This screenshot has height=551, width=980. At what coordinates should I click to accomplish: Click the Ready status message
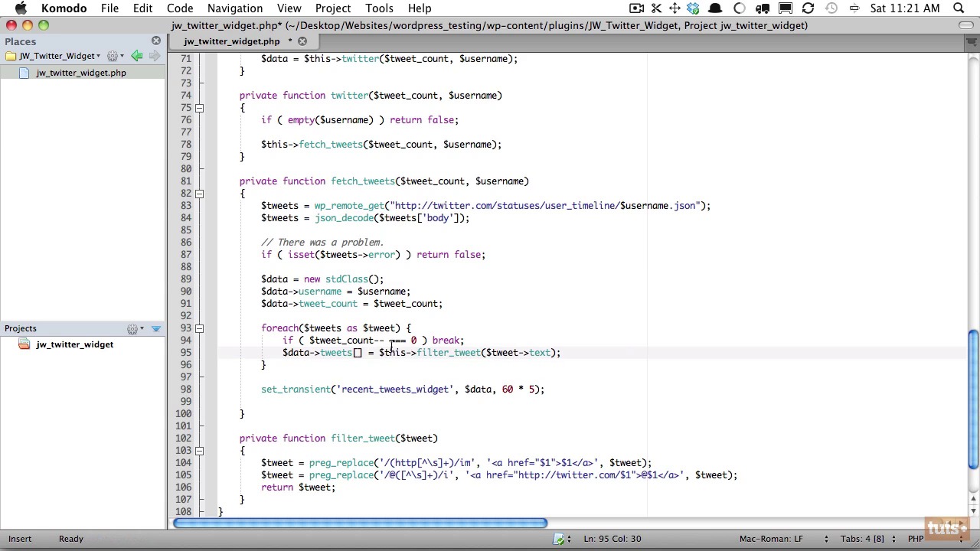pos(71,539)
